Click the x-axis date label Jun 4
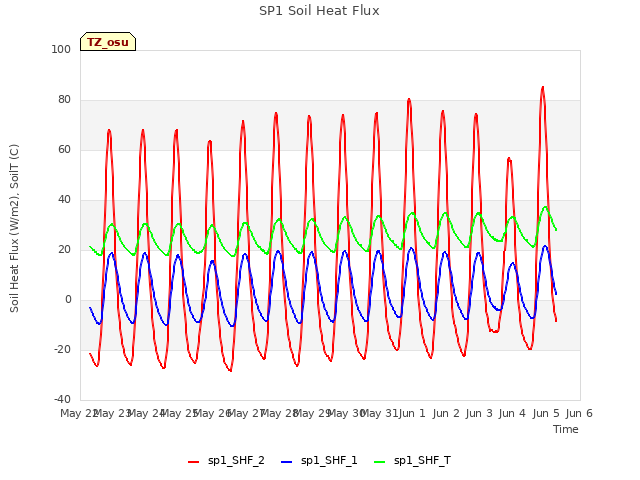This screenshot has height=480, width=640. (512, 413)
